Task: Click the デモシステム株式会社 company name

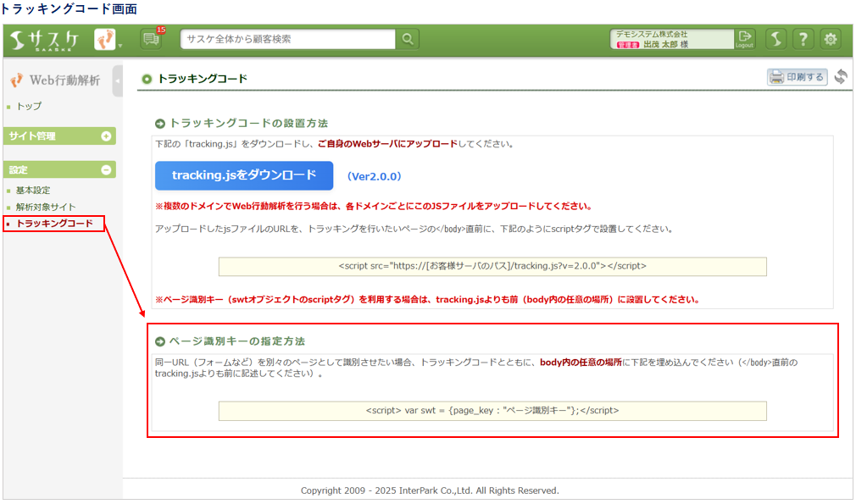Action: [652, 34]
